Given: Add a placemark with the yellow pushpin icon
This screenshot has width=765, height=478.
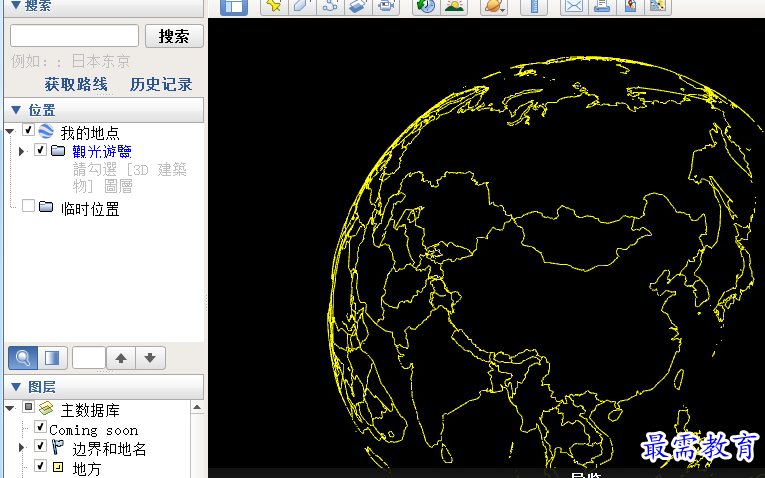Looking at the screenshot, I should click(x=274, y=6).
